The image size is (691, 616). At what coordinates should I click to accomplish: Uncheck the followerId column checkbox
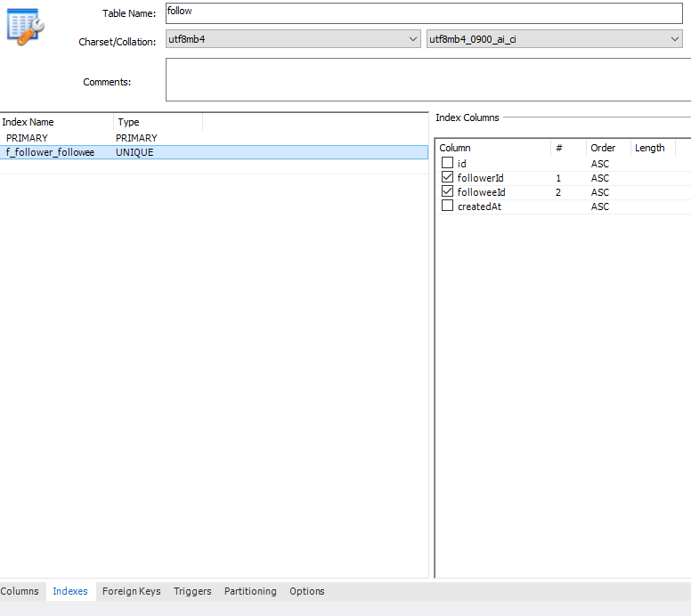pyautogui.click(x=447, y=177)
